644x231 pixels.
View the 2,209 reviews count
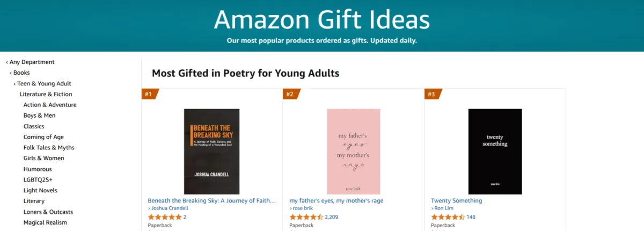331,217
